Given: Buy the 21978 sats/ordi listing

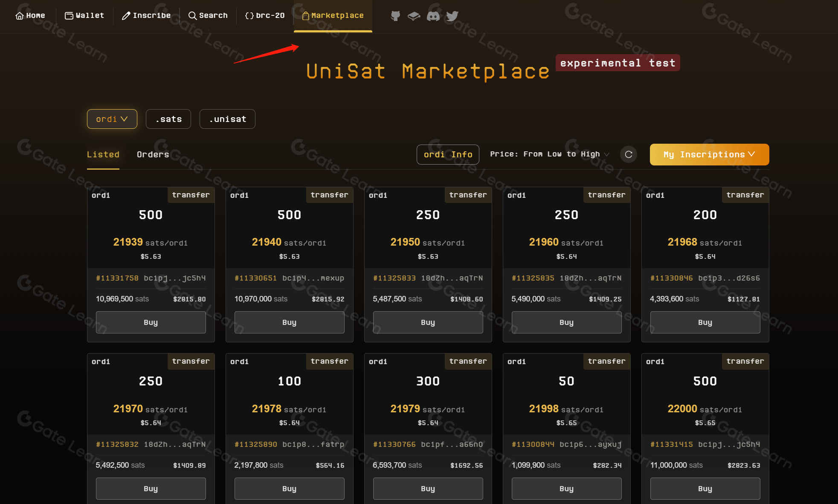Looking at the screenshot, I should click(x=290, y=489).
